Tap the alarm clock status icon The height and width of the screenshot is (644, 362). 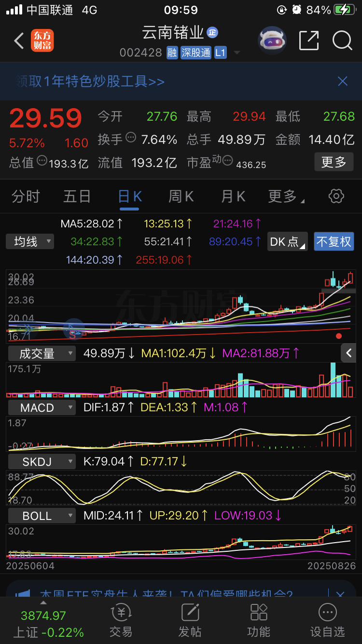point(297,10)
